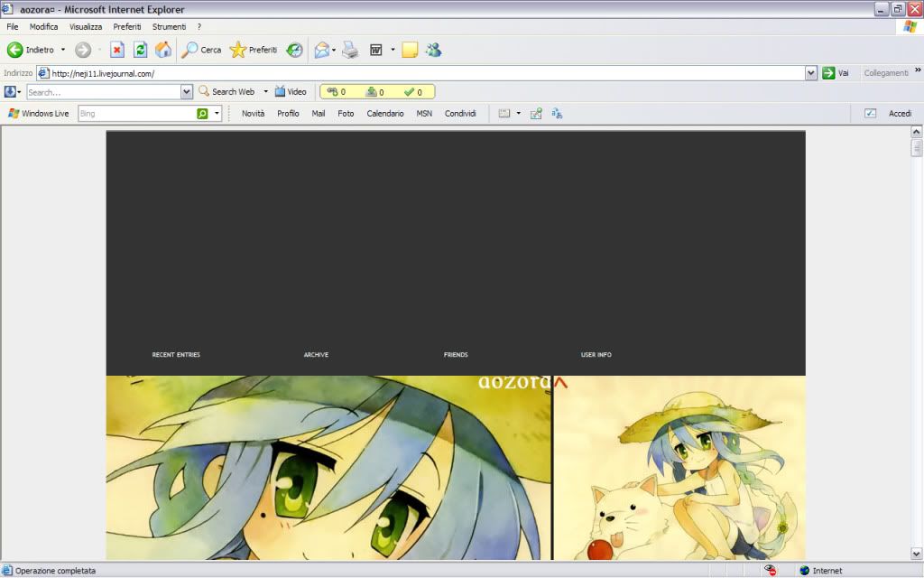Expand the download icon dropdown arrow
924x578 pixels.
click(x=19, y=92)
